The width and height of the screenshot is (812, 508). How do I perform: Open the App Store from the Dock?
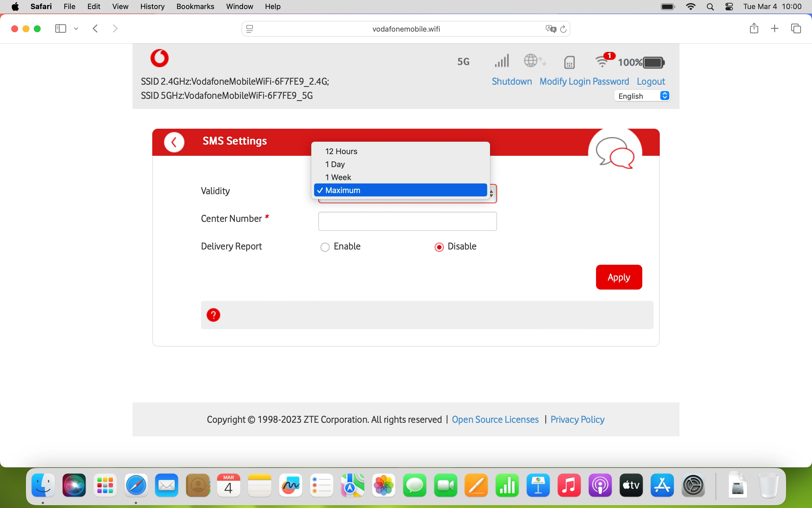(x=662, y=485)
